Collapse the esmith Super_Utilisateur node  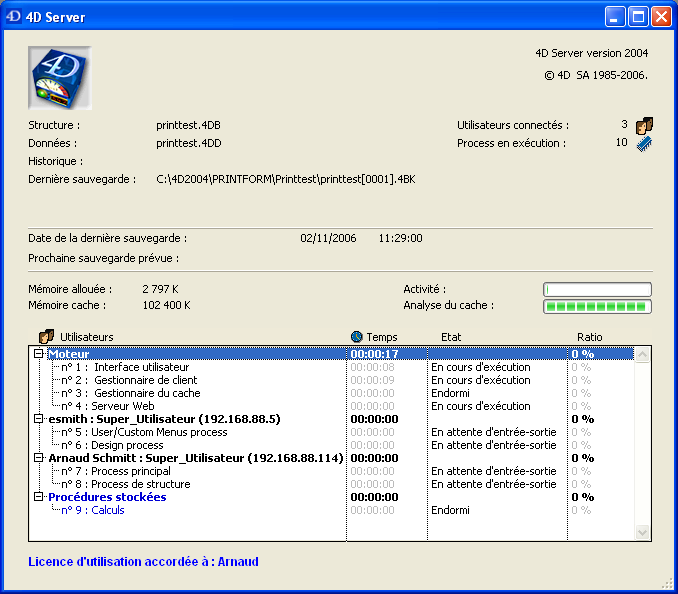coord(39,419)
